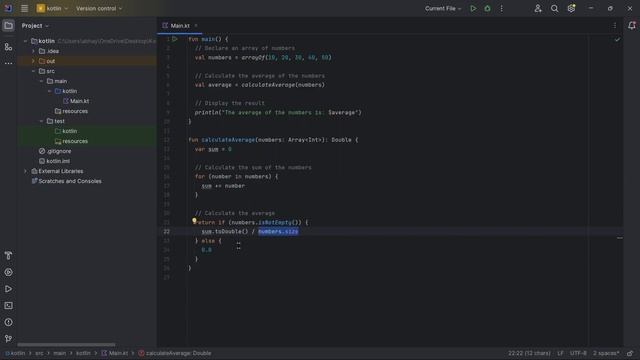Click IntelliJ logo icon in title bar
This screenshot has height=360, width=640.
click(x=8, y=8)
